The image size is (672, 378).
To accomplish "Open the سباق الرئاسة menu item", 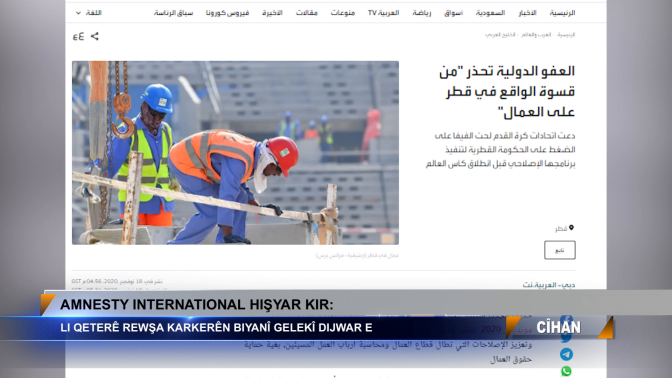I will pos(173,13).
